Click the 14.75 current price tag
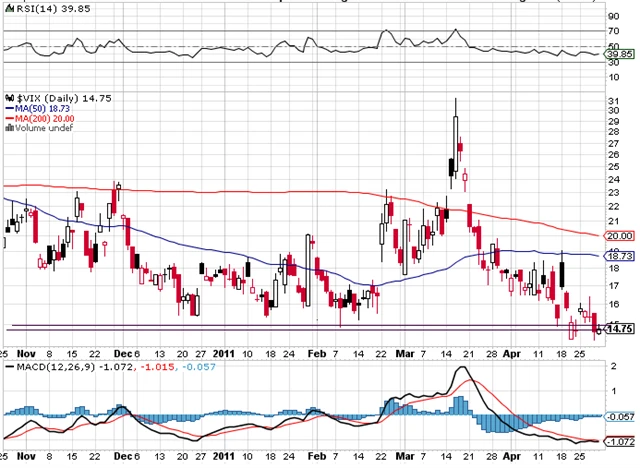 tap(621, 328)
